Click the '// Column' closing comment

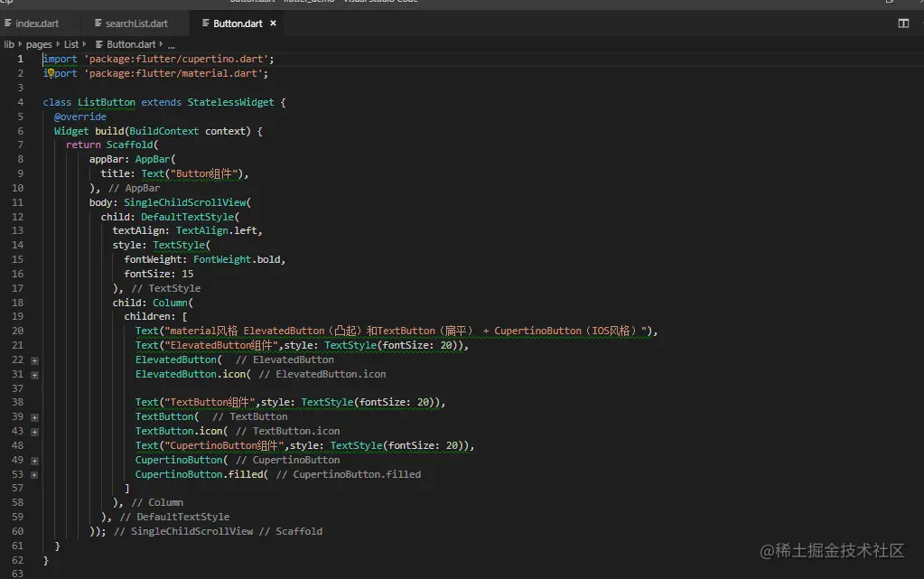pyautogui.click(x=157, y=502)
